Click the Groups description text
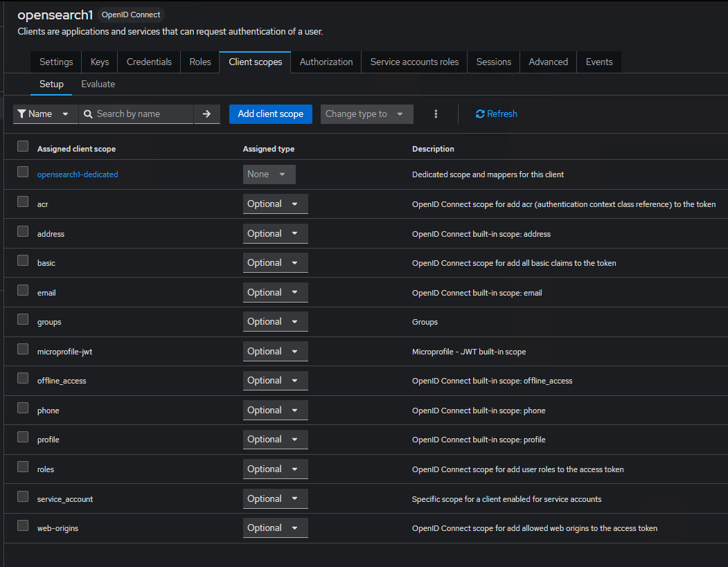The height and width of the screenshot is (567, 728). coord(425,322)
